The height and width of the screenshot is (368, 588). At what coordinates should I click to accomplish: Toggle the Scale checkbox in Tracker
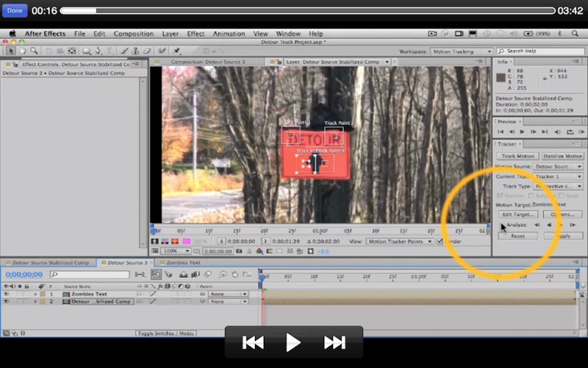tap(562, 196)
